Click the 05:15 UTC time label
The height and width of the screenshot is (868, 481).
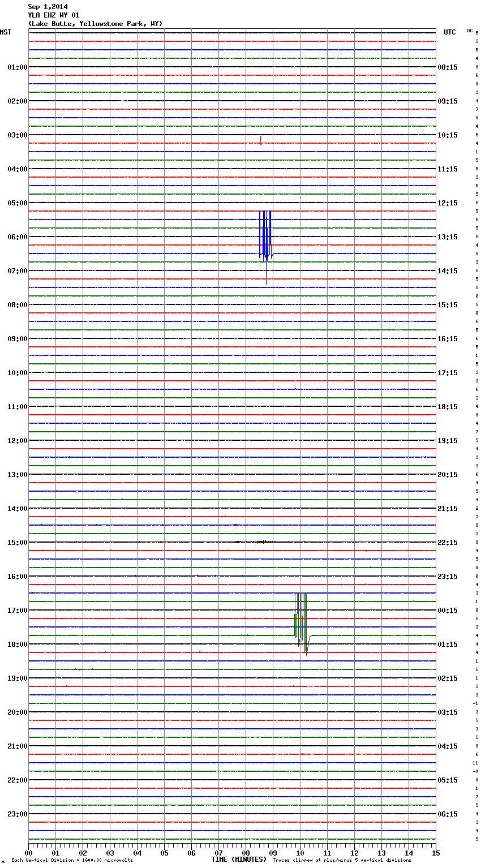(448, 780)
